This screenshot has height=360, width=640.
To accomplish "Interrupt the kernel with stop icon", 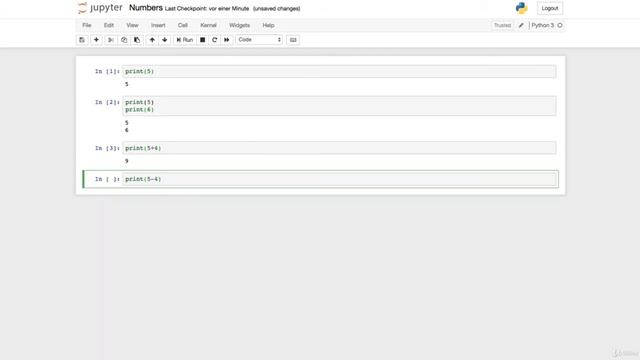I will [x=202, y=40].
